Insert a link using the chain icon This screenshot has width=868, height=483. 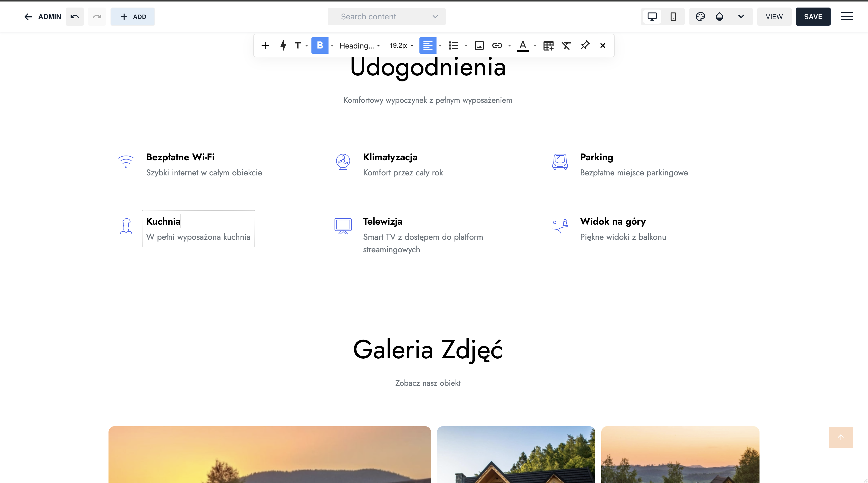[497, 45]
